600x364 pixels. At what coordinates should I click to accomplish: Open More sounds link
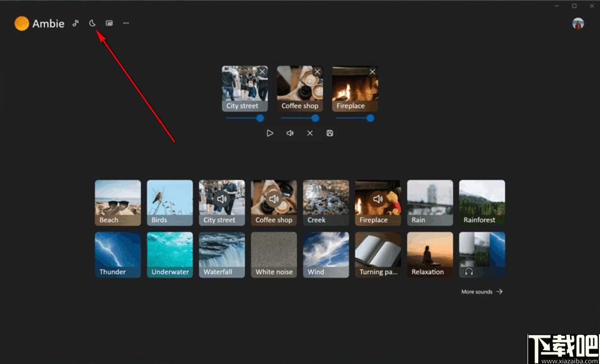[482, 292]
